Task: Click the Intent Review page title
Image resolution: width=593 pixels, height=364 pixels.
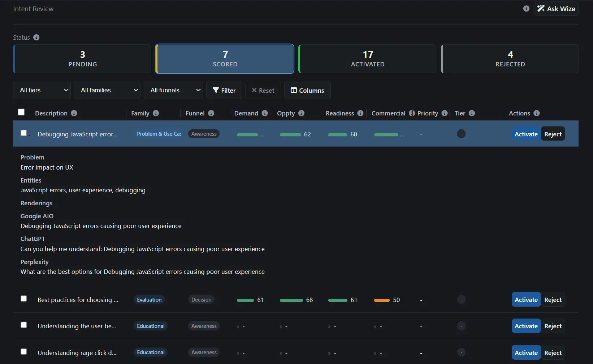Action: pyautogui.click(x=33, y=9)
